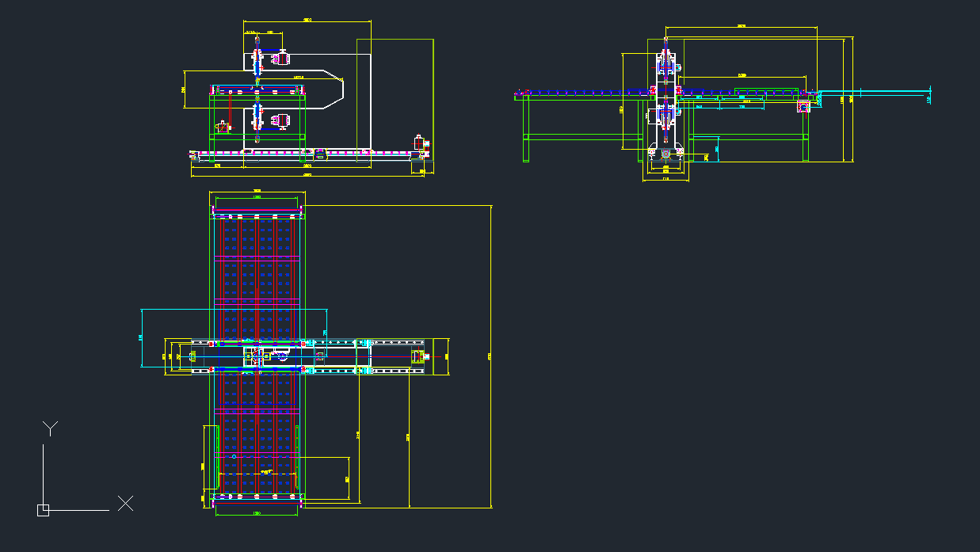The image size is (980, 552).
Task: Click the Y axis label of UCS icon
Action: point(50,428)
